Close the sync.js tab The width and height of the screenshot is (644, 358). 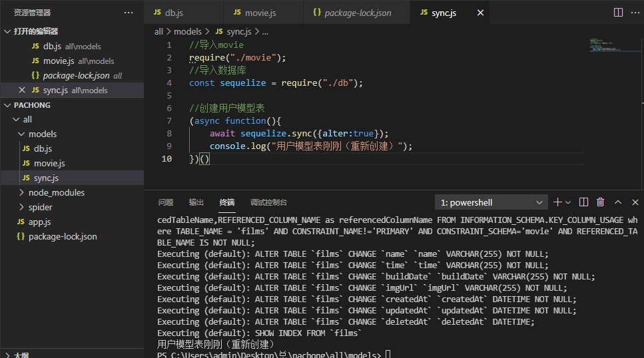(x=481, y=13)
